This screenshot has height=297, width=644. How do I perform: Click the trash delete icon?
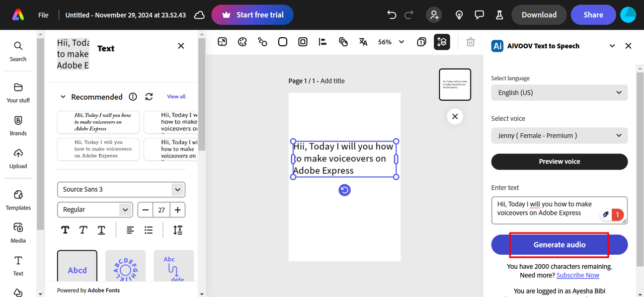(470, 42)
